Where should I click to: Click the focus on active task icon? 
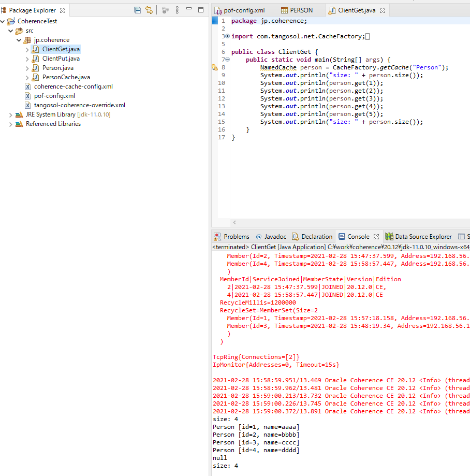pyautogui.click(x=165, y=10)
